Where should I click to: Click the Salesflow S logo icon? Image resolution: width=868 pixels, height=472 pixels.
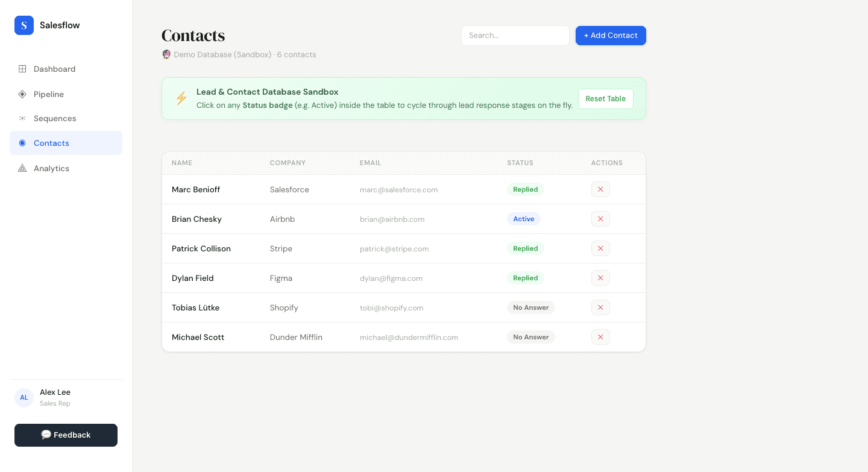click(x=24, y=25)
